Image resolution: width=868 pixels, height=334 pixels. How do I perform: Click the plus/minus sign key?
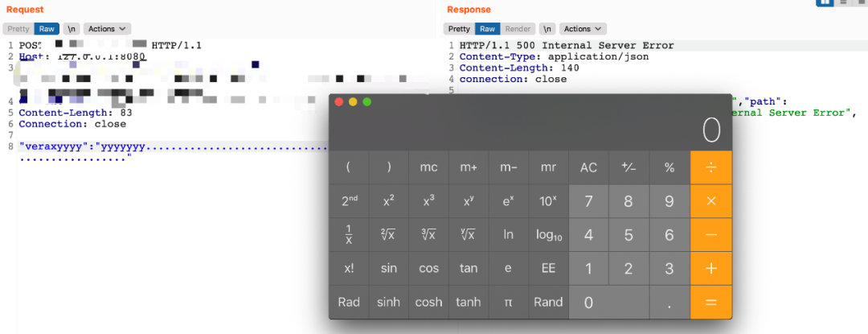coord(628,168)
